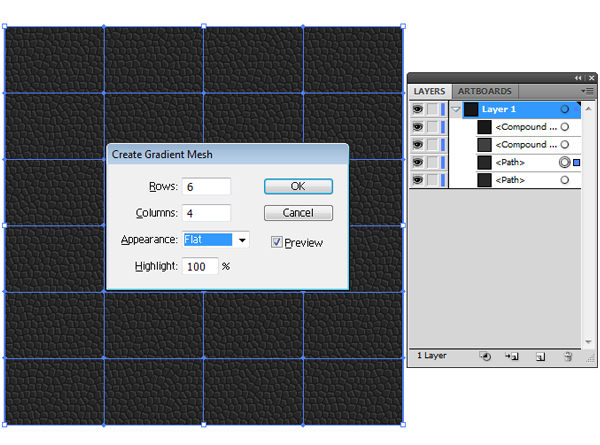
Task: Click the Rows input field
Action: (x=206, y=187)
